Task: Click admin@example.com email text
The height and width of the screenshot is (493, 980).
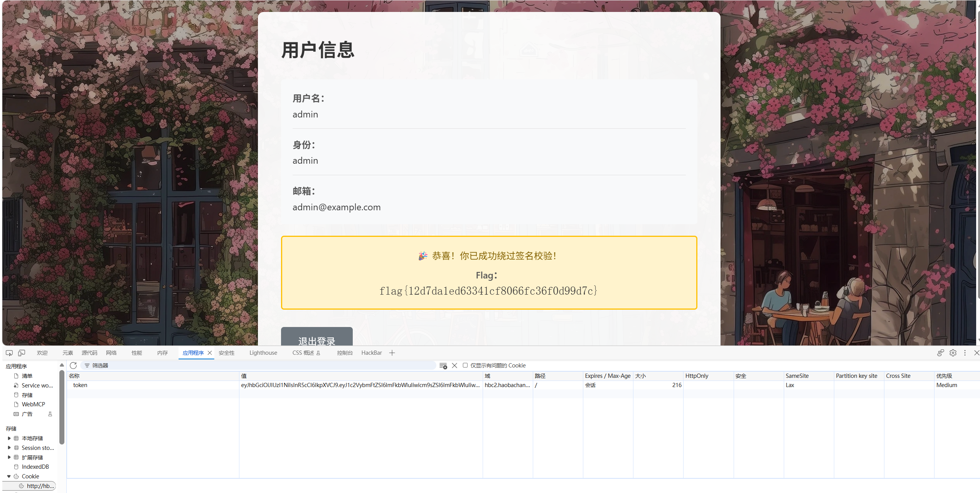Action: pos(337,207)
